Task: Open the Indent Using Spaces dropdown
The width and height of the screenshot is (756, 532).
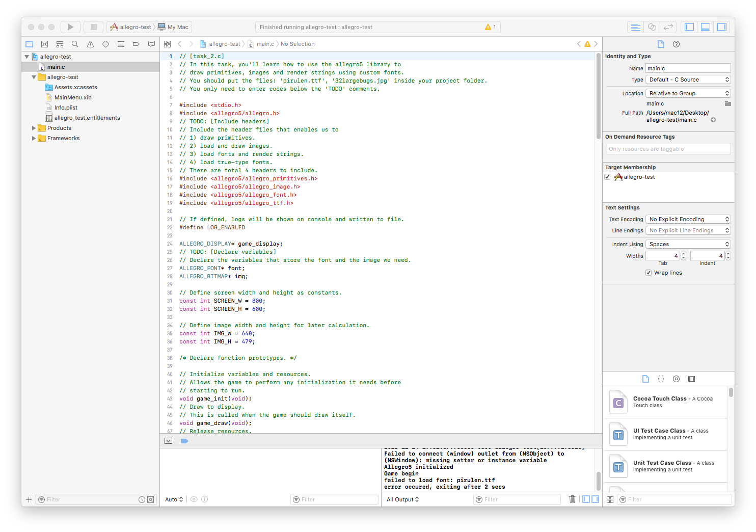Action: tap(688, 244)
